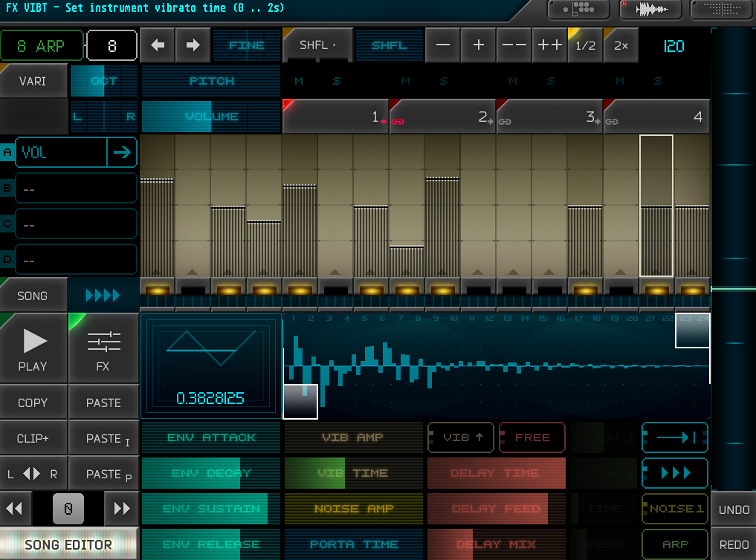Toggle the FREE mode button
This screenshot has width=756, height=560.
pyautogui.click(x=532, y=437)
